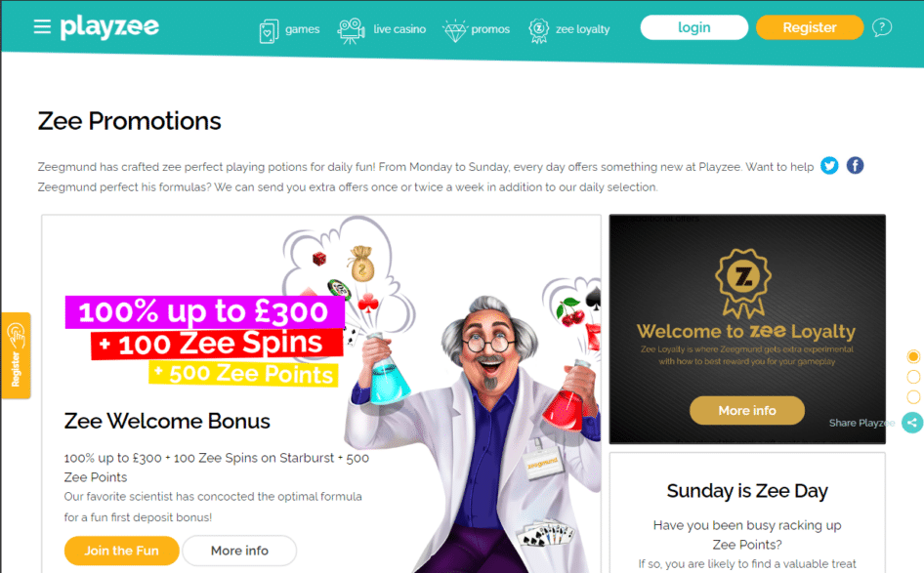This screenshot has width=924, height=573.
Task: Select the second section dot indicator
Action: point(913,377)
